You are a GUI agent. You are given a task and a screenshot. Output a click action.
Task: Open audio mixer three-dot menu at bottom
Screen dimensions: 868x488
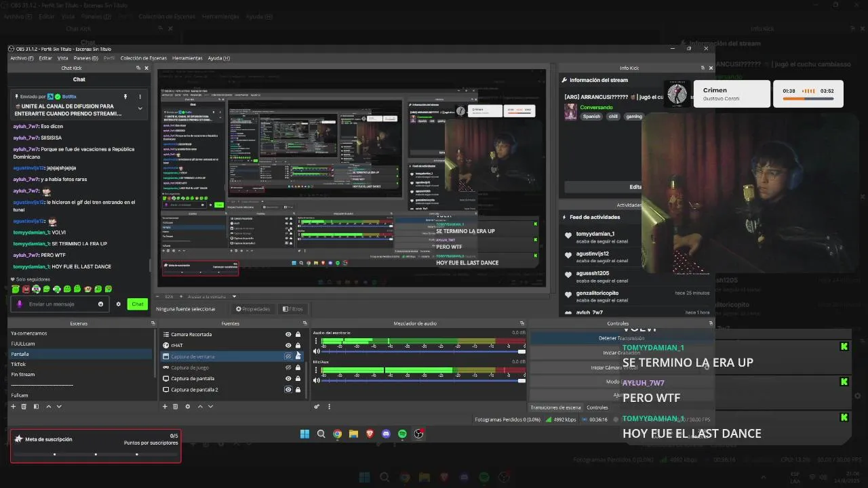tap(329, 407)
